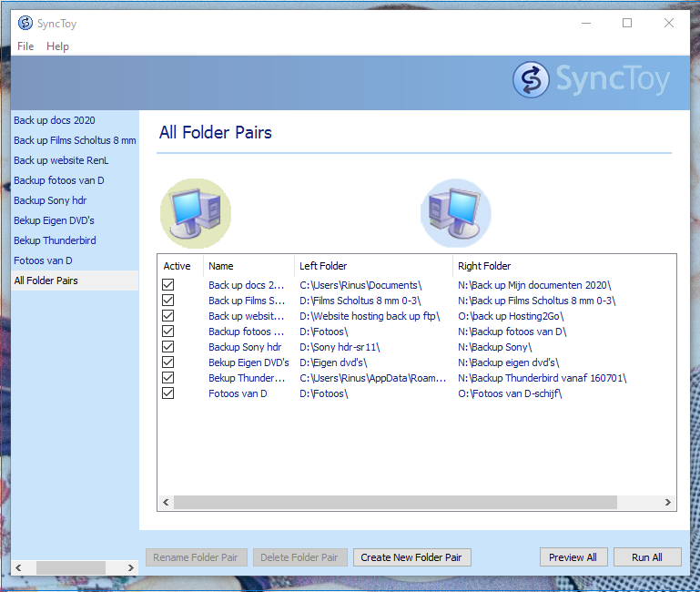700x592 pixels.
Task: Open Back up Films Scholtus 8 mm pair
Action: (75, 140)
